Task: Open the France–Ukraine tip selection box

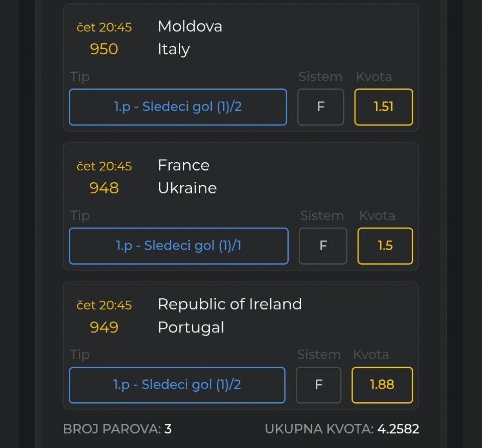Action: (179, 246)
